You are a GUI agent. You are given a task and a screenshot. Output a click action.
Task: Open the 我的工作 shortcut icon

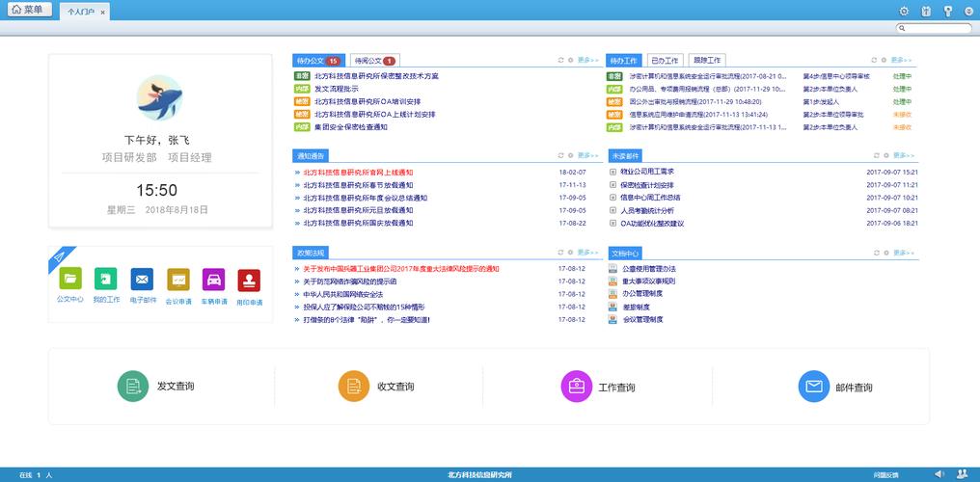click(106, 279)
